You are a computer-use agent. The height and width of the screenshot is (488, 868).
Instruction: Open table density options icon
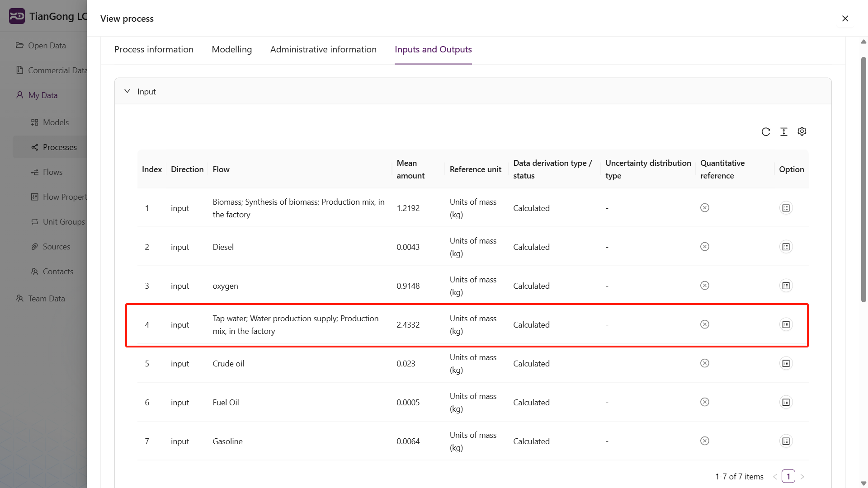coord(783,131)
